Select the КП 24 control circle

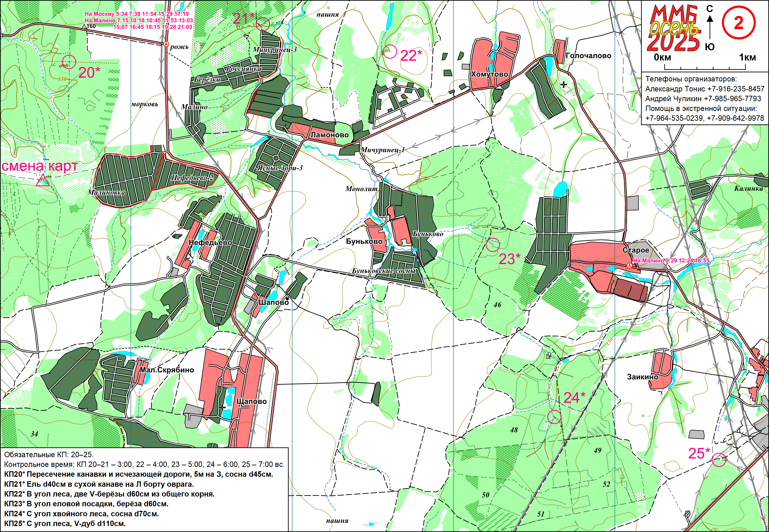click(x=554, y=417)
